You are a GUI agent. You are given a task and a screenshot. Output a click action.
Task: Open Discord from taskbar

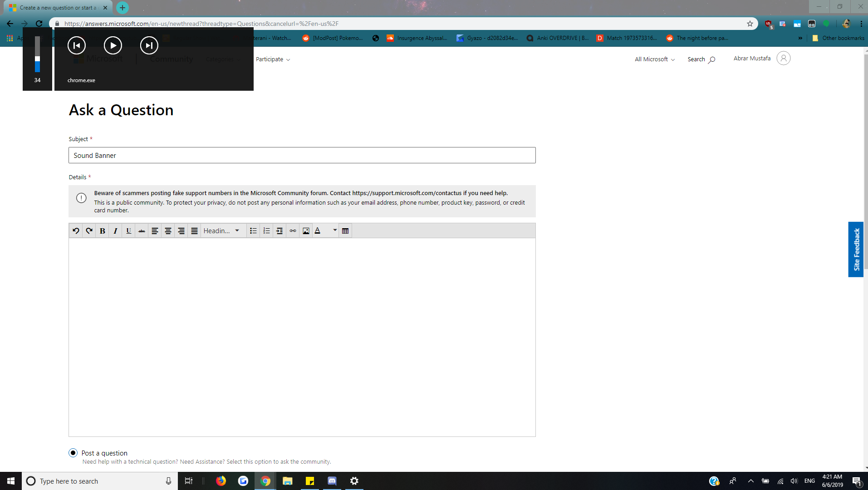pyautogui.click(x=332, y=481)
